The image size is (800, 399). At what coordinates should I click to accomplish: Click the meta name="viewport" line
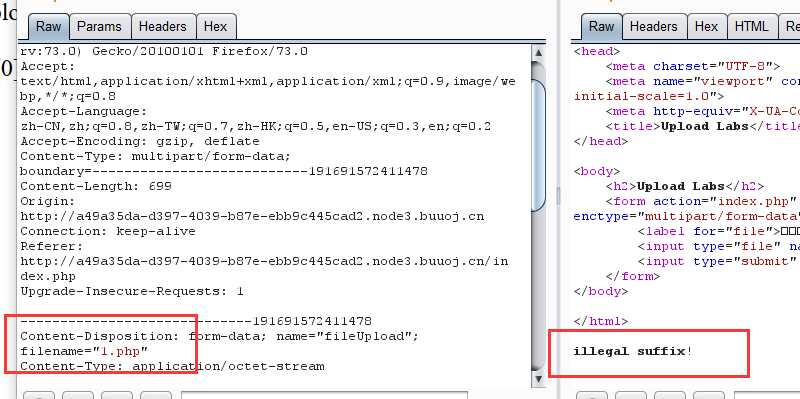pyautogui.click(x=703, y=81)
